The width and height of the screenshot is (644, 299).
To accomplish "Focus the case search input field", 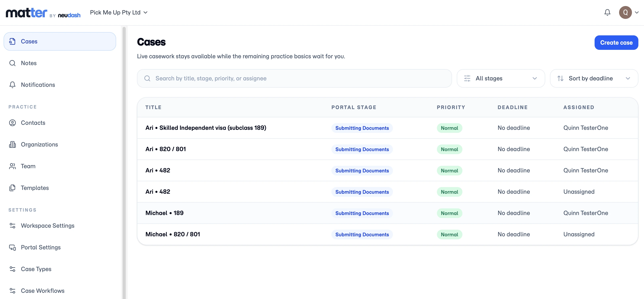I will point(294,78).
